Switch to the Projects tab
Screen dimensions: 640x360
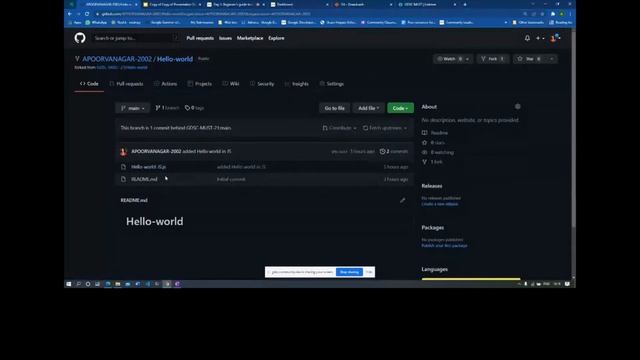(x=200, y=84)
